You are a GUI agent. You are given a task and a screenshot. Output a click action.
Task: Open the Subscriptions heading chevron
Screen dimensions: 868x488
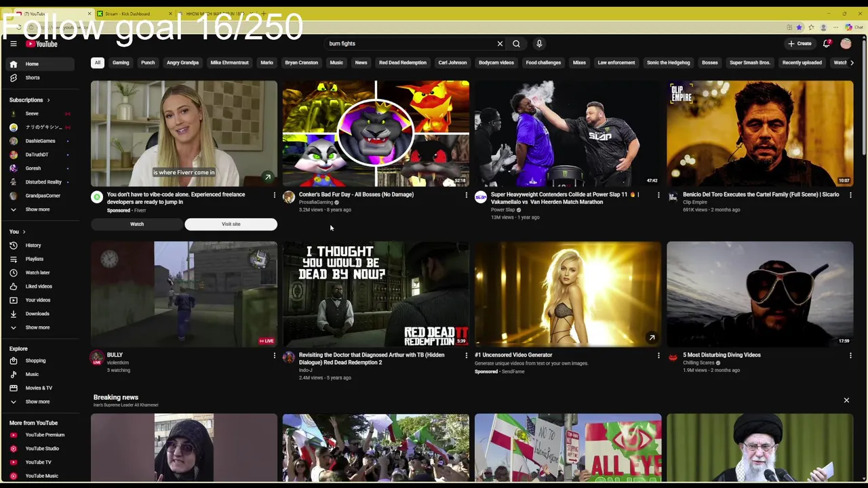(48, 100)
